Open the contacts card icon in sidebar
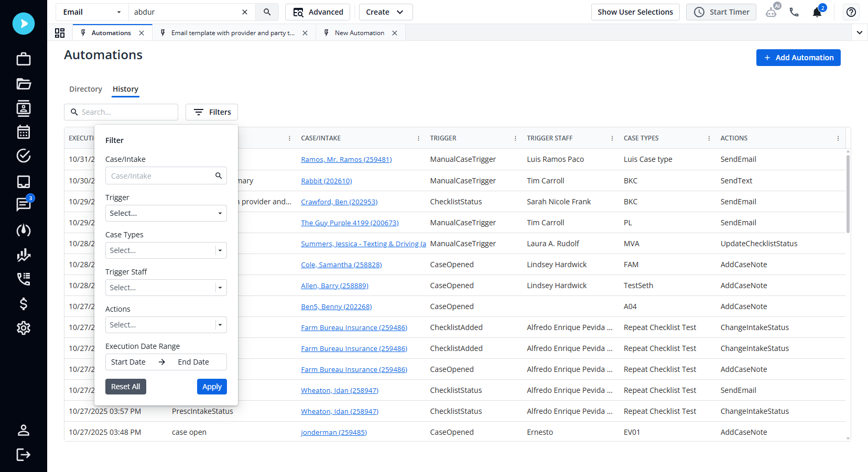The height and width of the screenshot is (472, 868). tap(24, 108)
